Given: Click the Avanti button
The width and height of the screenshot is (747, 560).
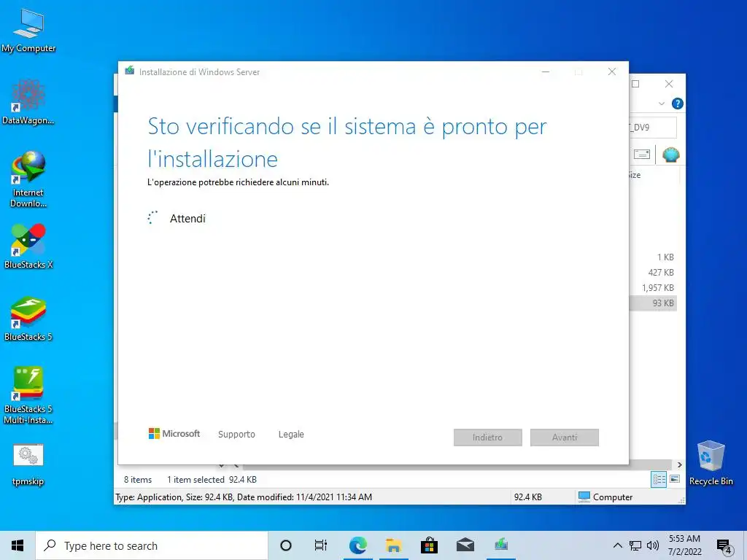Looking at the screenshot, I should click(x=565, y=437).
